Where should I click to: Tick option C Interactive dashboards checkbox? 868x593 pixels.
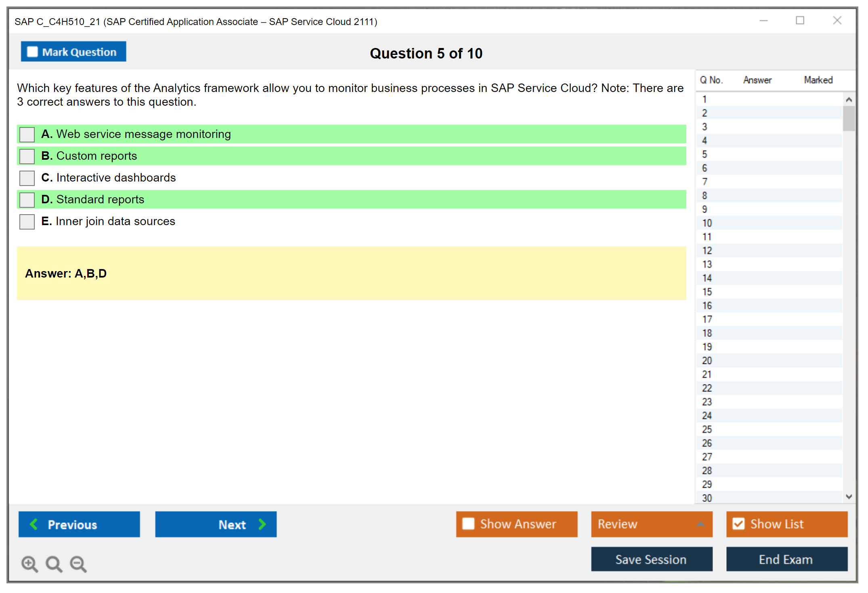tap(27, 178)
